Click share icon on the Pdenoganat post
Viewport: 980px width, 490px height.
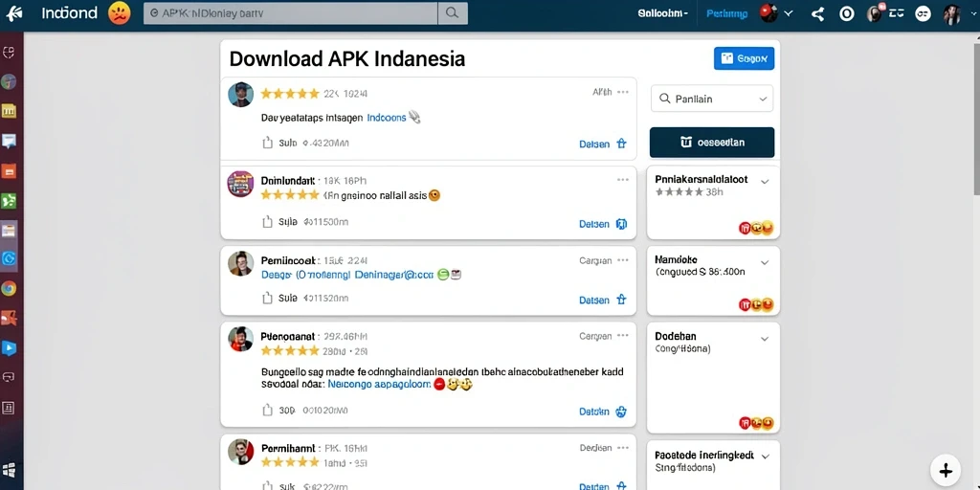pyautogui.click(x=268, y=410)
